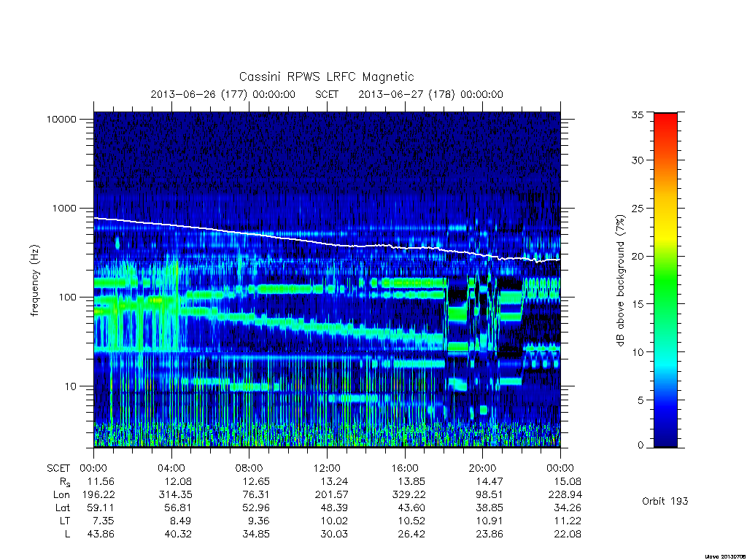Click the 04:00 time tick label

click(x=171, y=468)
